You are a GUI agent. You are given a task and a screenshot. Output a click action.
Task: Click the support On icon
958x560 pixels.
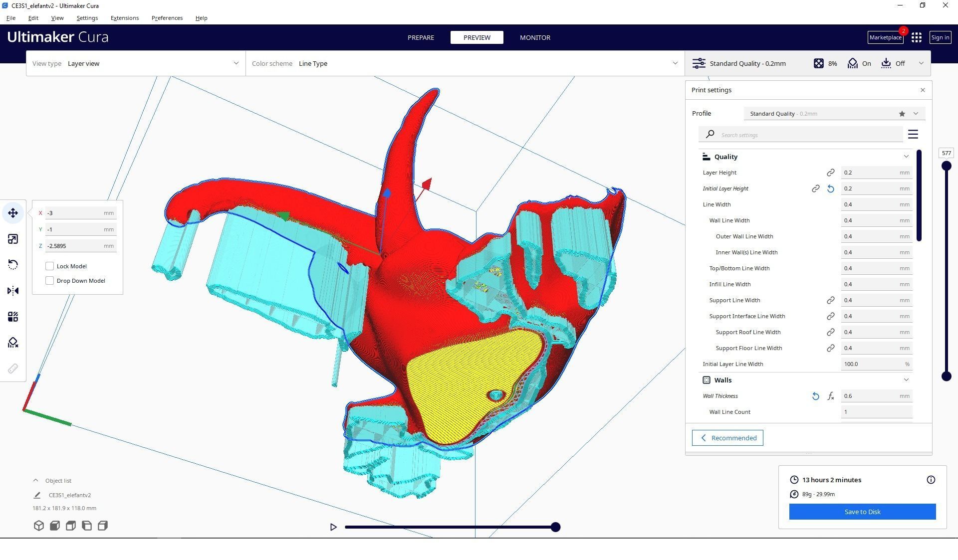tap(852, 63)
